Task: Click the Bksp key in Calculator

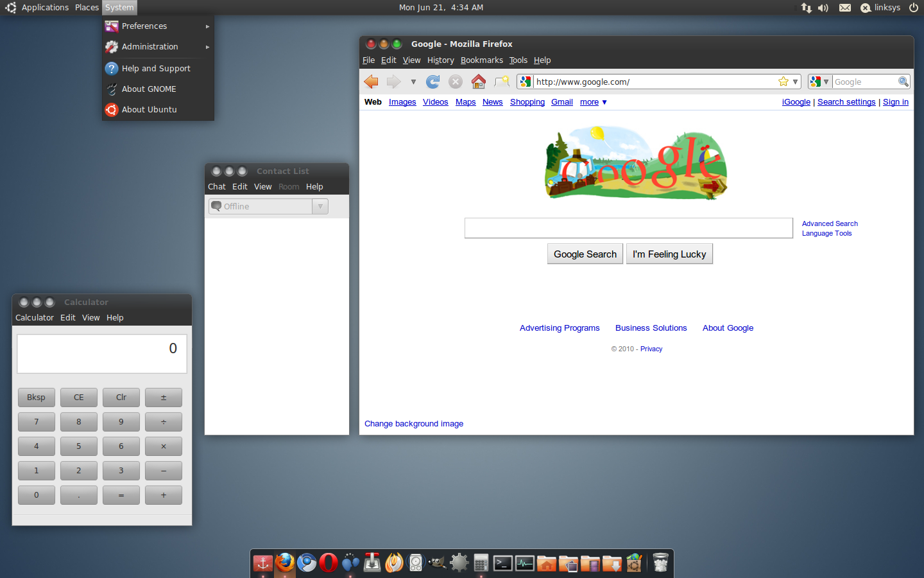Action: pyautogui.click(x=37, y=398)
